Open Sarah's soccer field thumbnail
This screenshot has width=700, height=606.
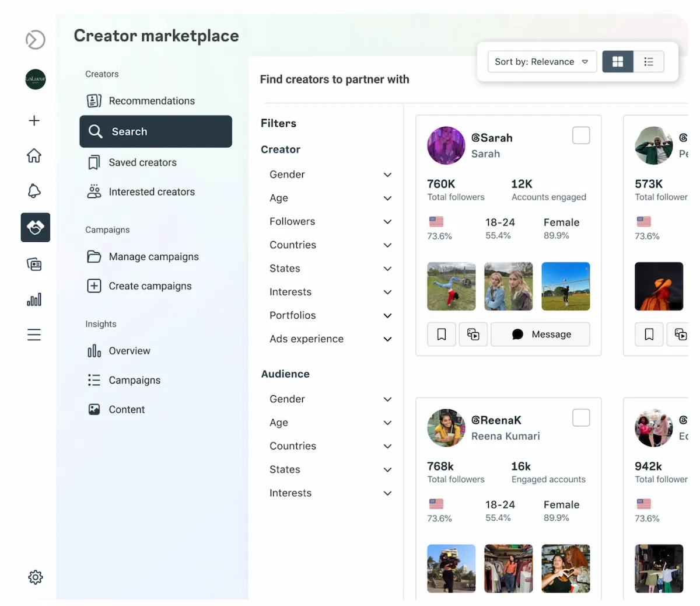coord(566,286)
